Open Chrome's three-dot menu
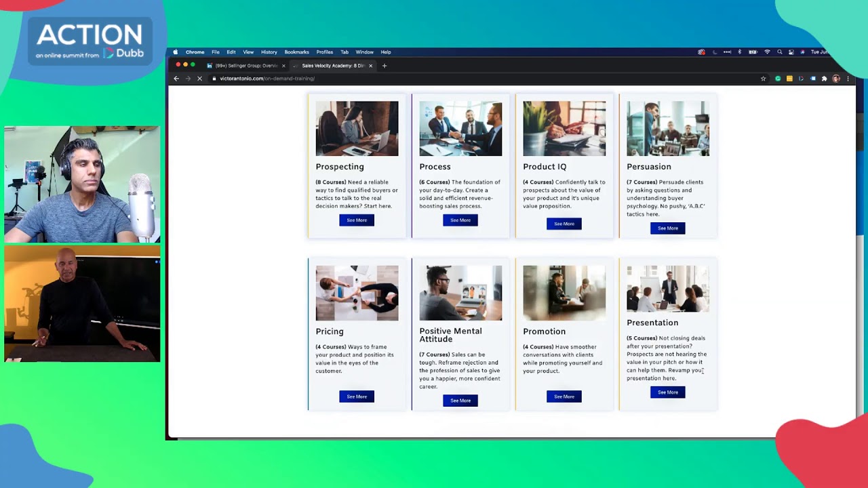The height and width of the screenshot is (488, 868). [848, 79]
